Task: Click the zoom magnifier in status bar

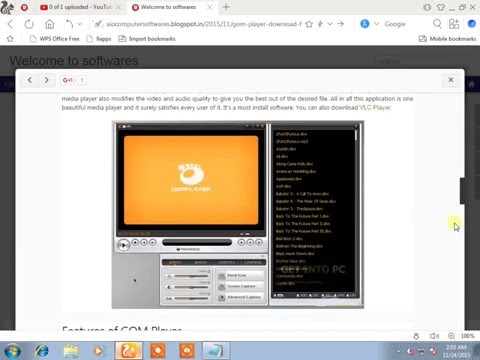Action: (x=451, y=336)
